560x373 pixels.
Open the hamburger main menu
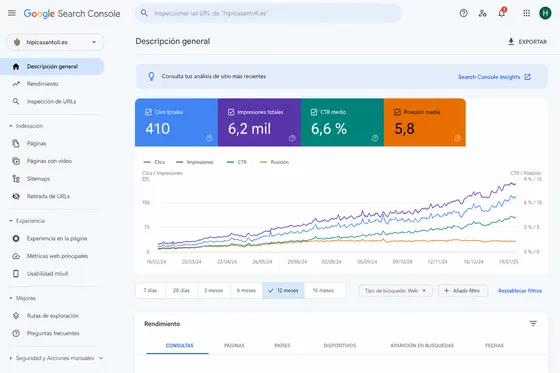point(12,13)
